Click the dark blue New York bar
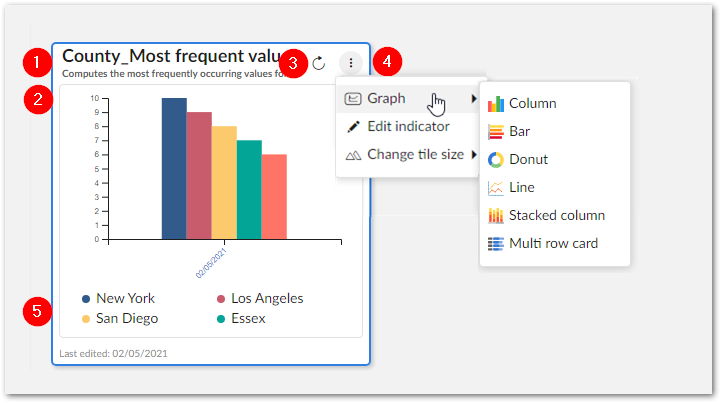The width and height of the screenshot is (721, 403). (x=174, y=168)
